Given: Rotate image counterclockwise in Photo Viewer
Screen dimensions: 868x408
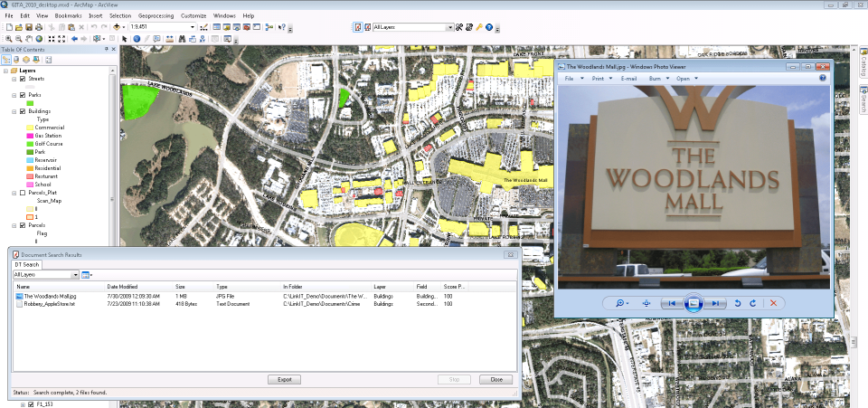Looking at the screenshot, I should point(738,303).
